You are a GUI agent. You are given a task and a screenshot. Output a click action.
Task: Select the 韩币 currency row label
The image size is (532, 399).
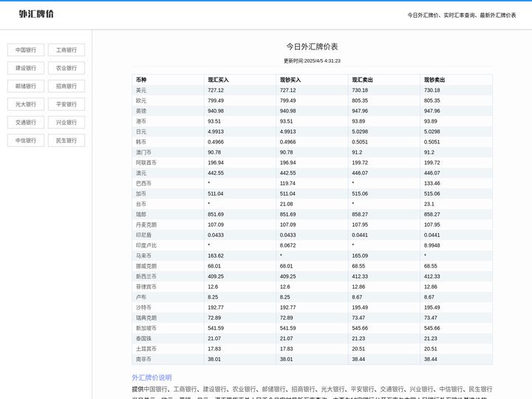coord(141,142)
